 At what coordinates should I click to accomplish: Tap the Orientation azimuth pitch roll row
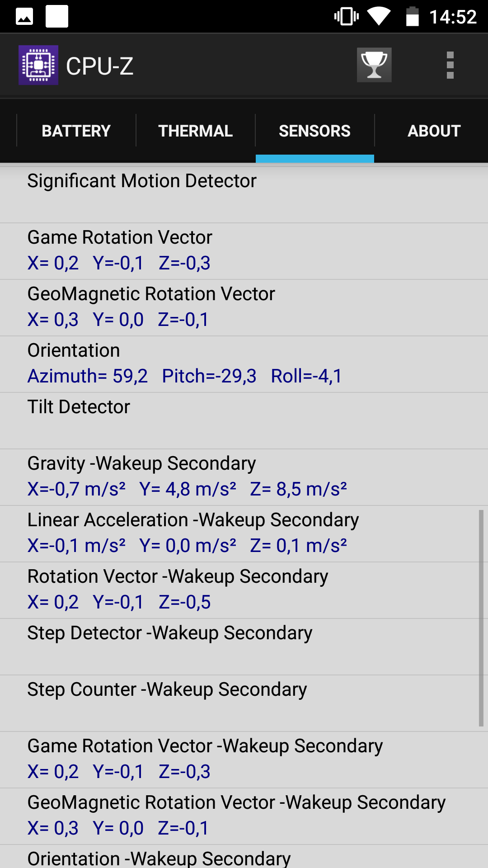point(244,364)
